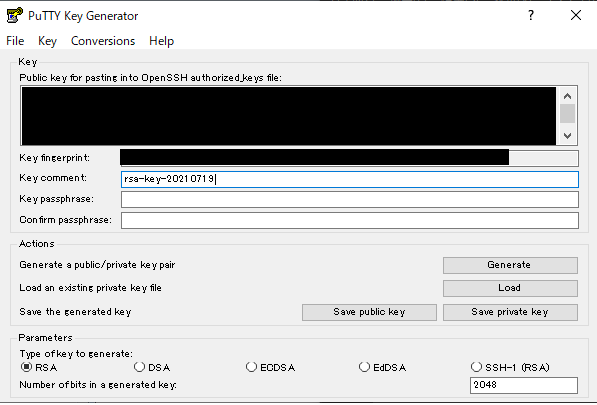This screenshot has width=597, height=405.
Task: Open the Conversions menu
Action: click(103, 41)
